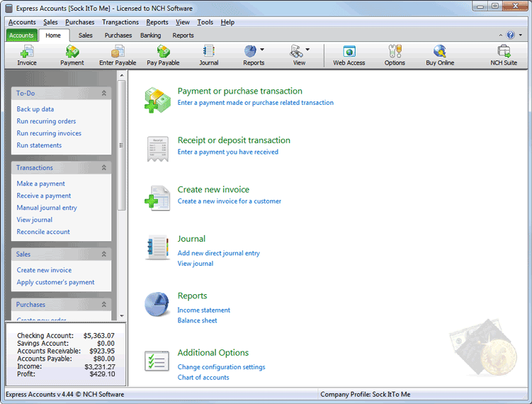Open the Transactions menu in menu bar
Viewport: 532px width, 404px height.
[120, 22]
